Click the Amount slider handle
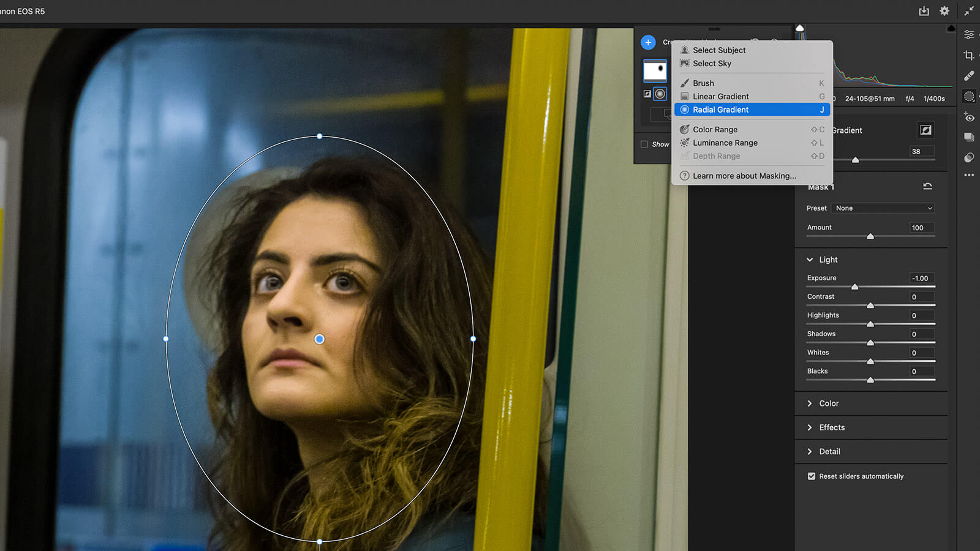This screenshot has width=980, height=551. coord(870,236)
